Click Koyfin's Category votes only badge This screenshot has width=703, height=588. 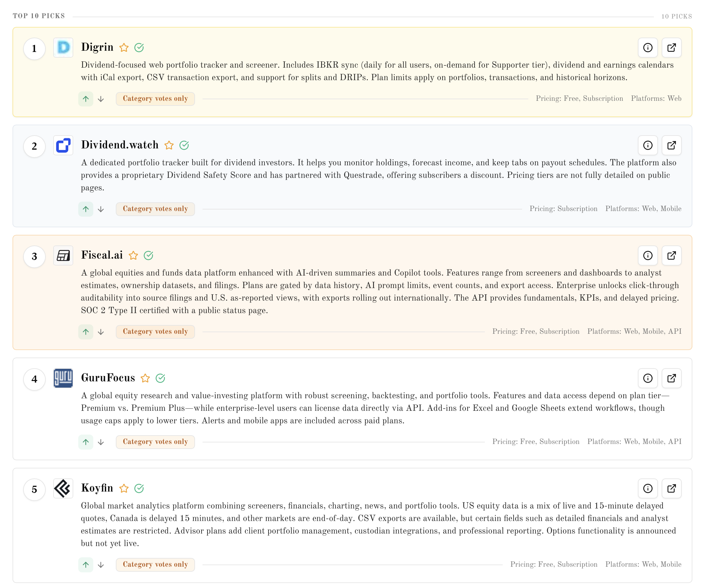[155, 565]
